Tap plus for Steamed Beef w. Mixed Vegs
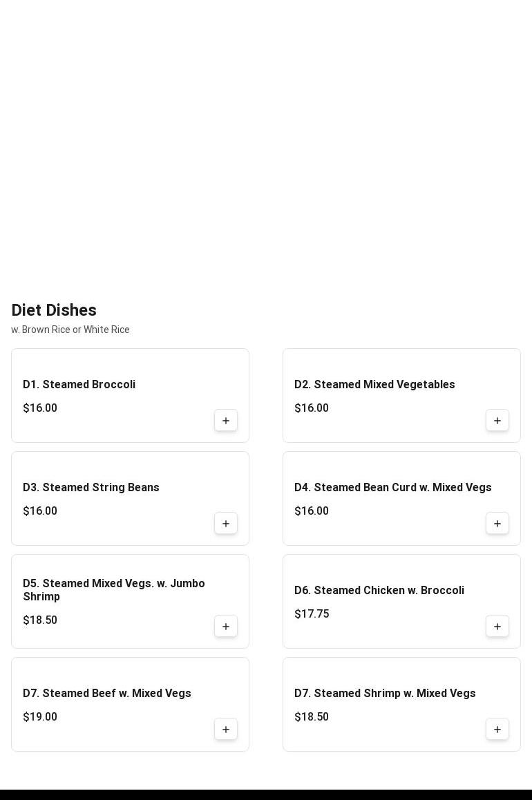This screenshot has width=532, height=800. pyautogui.click(x=226, y=730)
